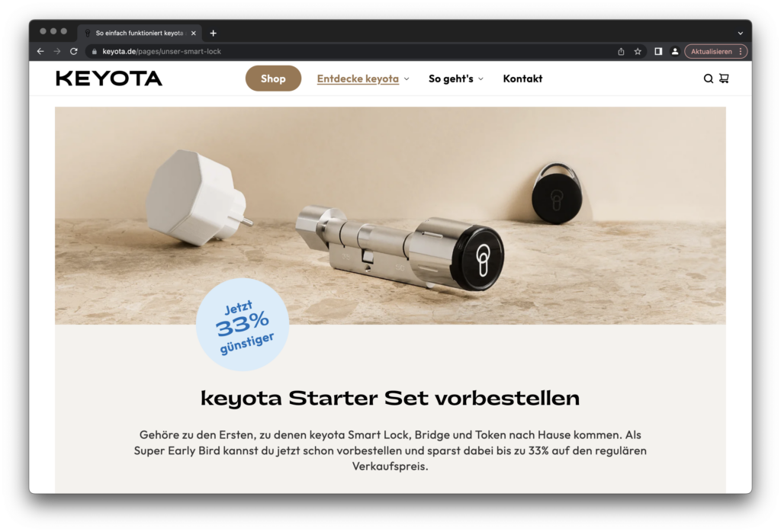Open a new tab with the plus icon
The width and height of the screenshot is (781, 532).
click(x=214, y=34)
